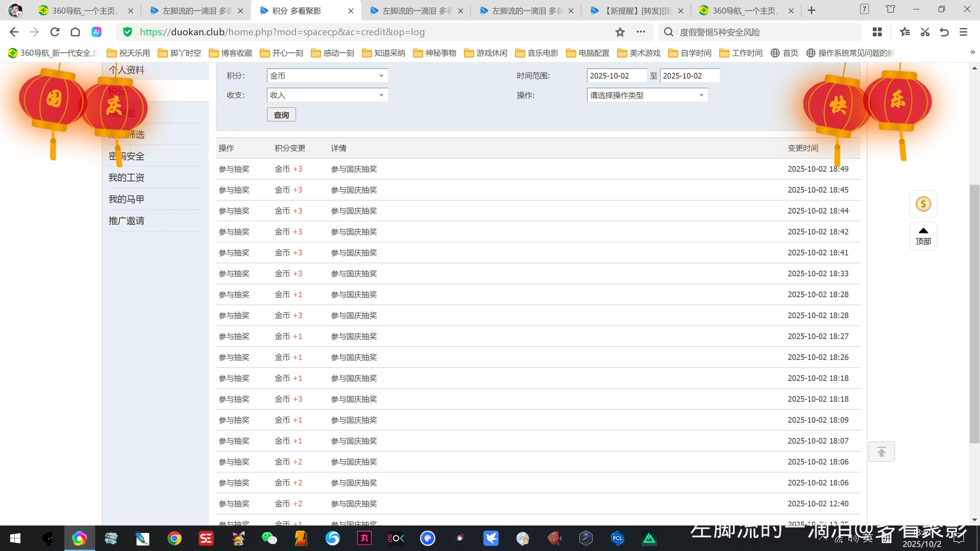Expand the 收支 income dropdown

click(327, 95)
